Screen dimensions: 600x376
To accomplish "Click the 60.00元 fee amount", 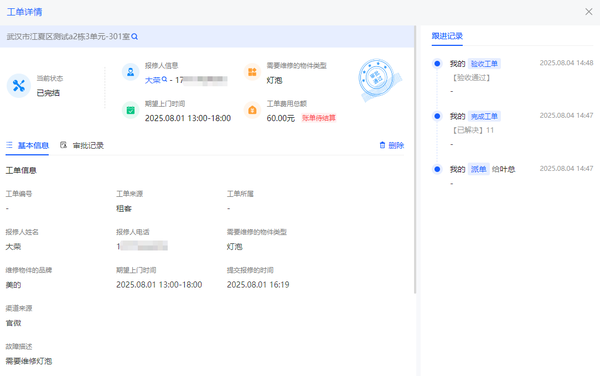I will click(280, 118).
